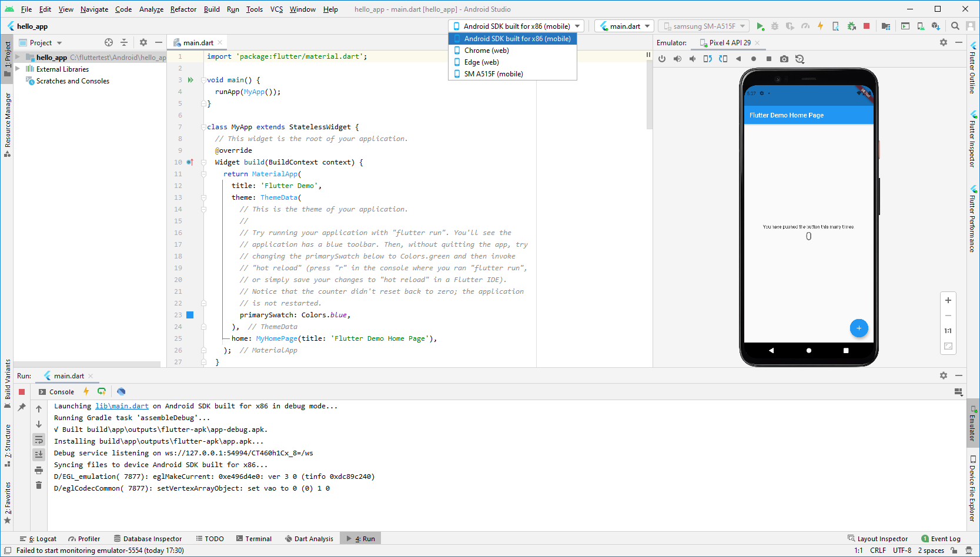Toggle Device File Explorer panel

[x=972, y=489]
